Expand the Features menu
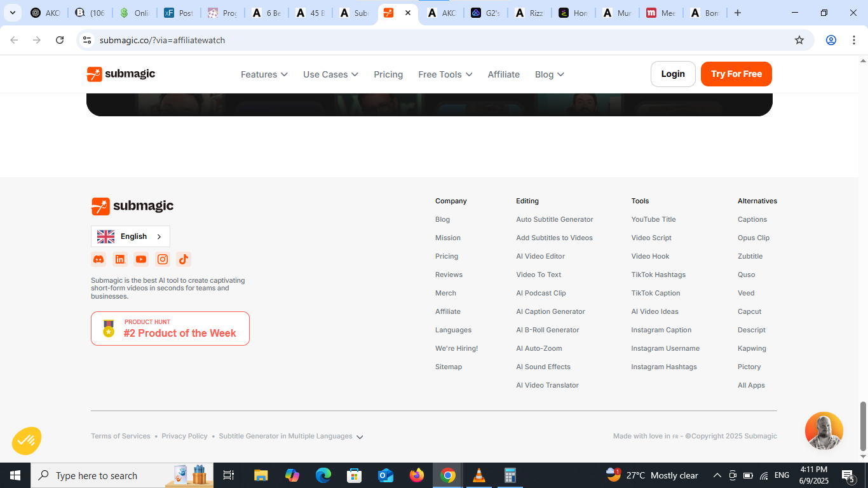 coord(264,74)
